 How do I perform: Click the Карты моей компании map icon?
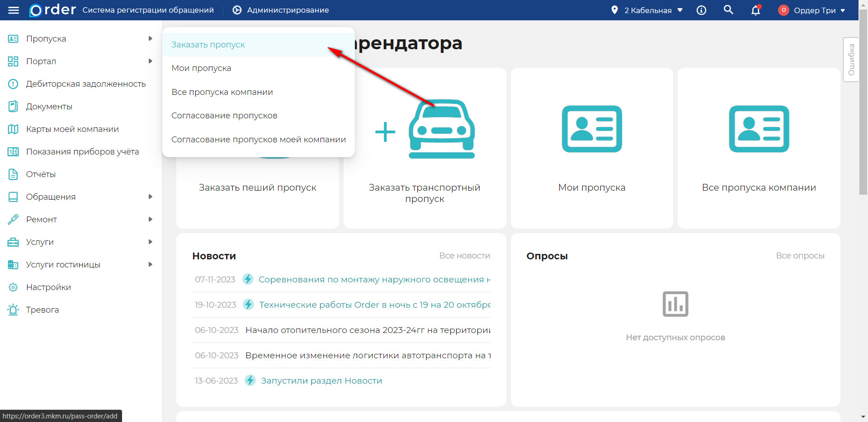tap(13, 129)
